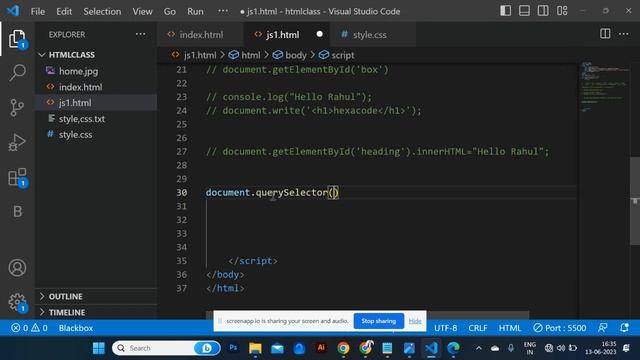Screen dimensions: 640x360
Task: Click the editor minimap
Action: pos(604,86)
